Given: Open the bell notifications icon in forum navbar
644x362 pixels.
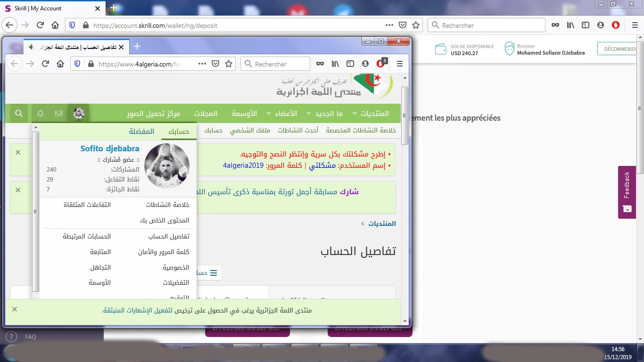Looking at the screenshot, I should point(41,114).
